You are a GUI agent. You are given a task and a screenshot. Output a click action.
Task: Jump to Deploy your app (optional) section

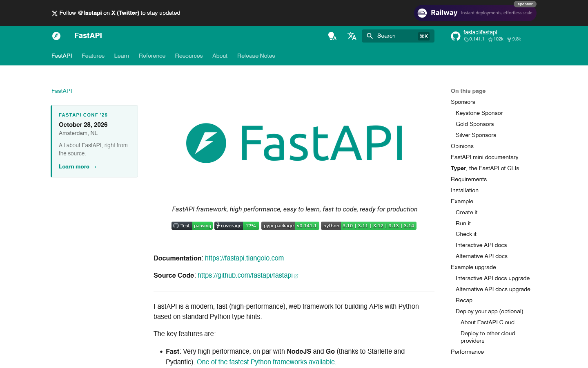click(x=489, y=311)
